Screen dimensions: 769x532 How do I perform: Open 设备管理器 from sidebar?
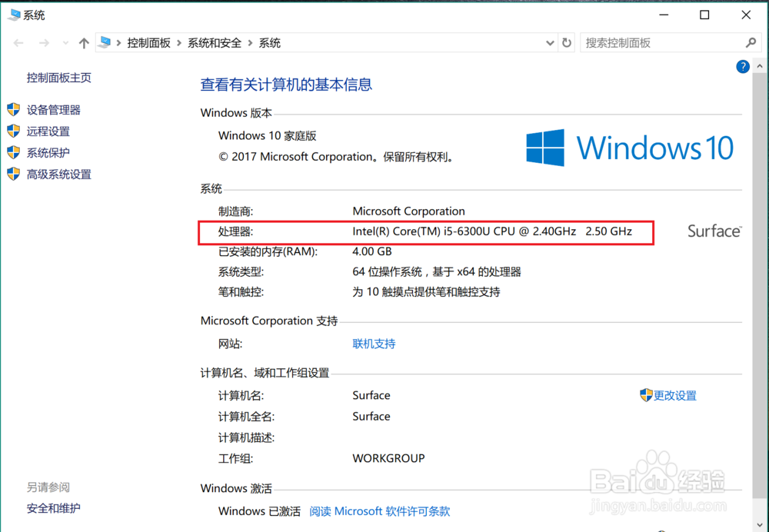(x=54, y=110)
